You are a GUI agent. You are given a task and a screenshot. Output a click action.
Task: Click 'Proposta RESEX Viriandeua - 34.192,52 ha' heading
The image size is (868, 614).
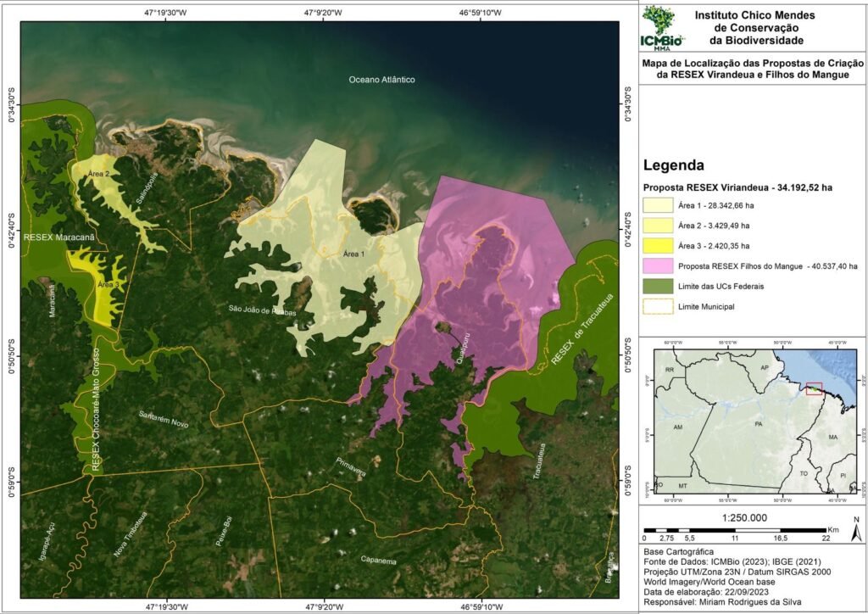(738, 187)
